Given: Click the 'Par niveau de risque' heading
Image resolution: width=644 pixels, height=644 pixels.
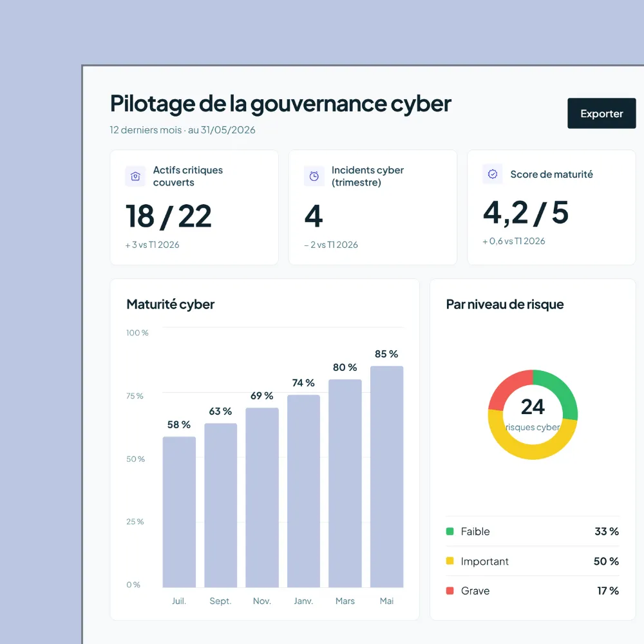Looking at the screenshot, I should 505,305.
